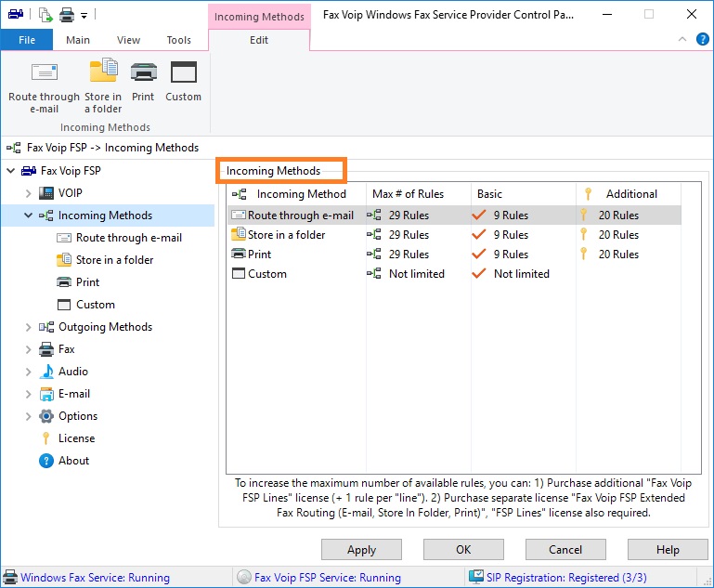
Task: Click the printer icon in quick access toolbar
Action: pos(67,16)
